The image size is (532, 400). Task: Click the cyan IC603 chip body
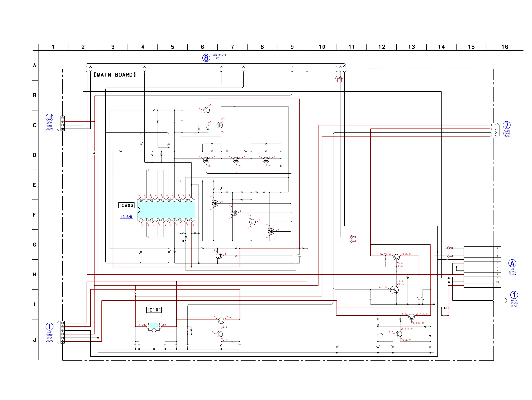[x=166, y=210]
